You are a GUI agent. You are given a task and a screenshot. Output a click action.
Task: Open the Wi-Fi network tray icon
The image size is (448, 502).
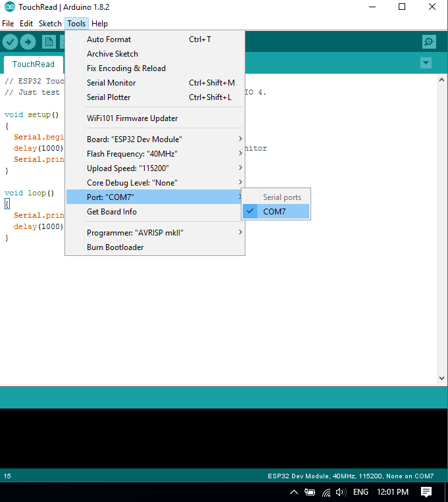(326, 492)
